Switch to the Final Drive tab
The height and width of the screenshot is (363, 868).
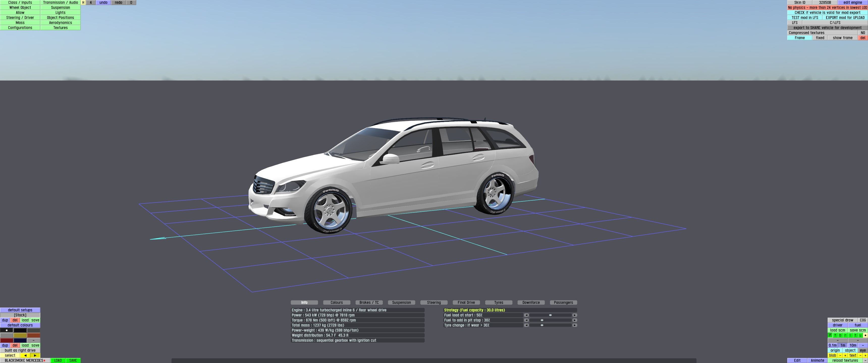[x=466, y=302]
